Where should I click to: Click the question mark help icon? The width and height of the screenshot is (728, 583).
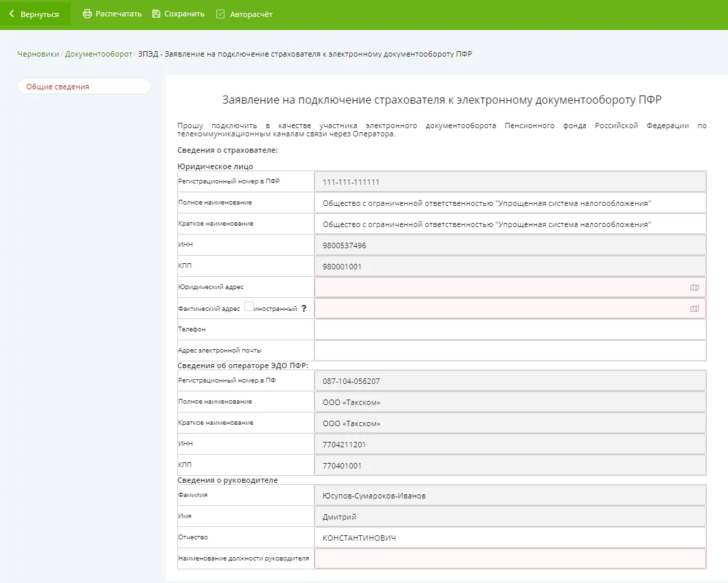click(x=304, y=309)
